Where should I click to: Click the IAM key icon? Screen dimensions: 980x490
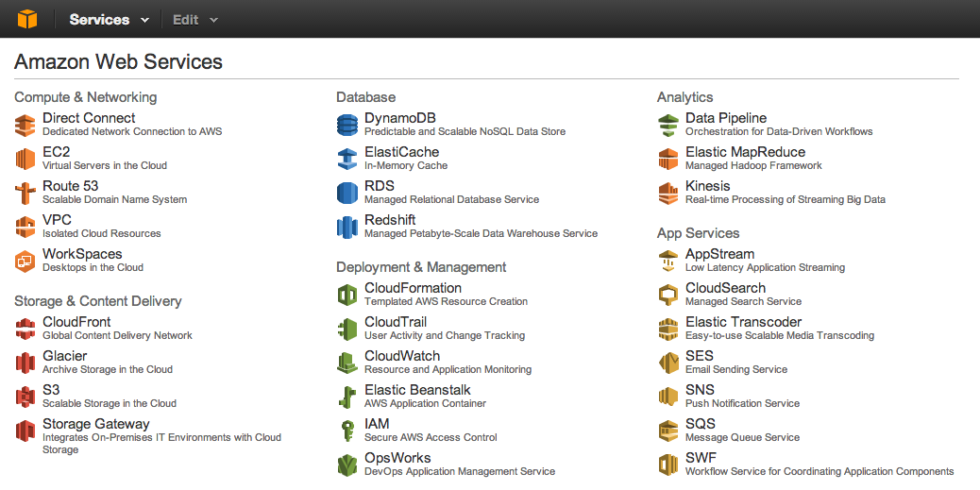346,430
